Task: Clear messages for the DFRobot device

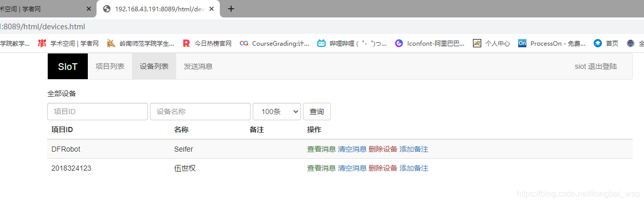Action: tap(352, 149)
